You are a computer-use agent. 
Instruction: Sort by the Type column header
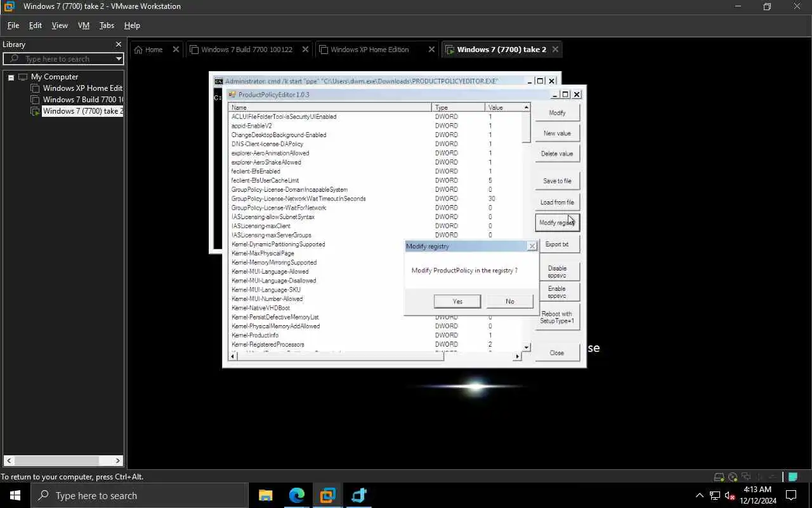pyautogui.click(x=458, y=108)
